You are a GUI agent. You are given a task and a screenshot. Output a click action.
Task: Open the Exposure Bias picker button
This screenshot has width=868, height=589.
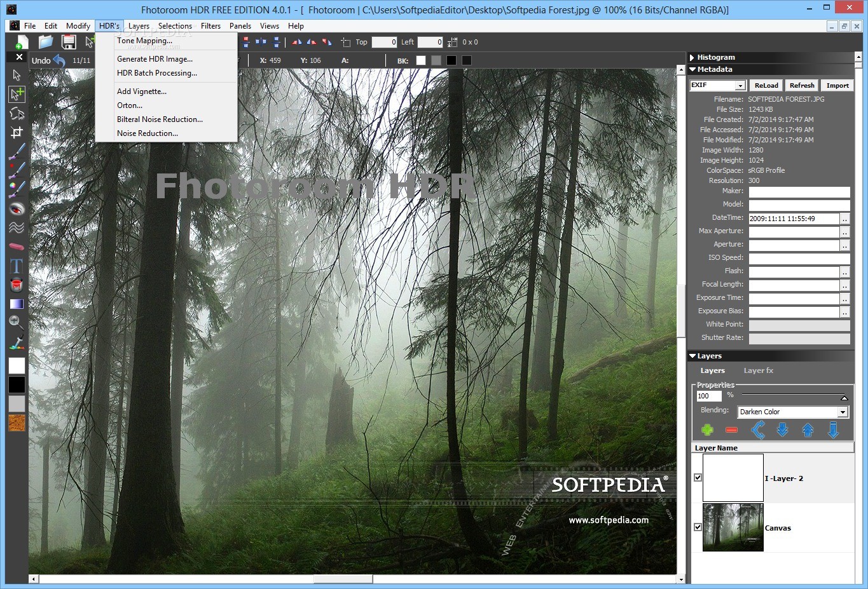click(x=844, y=312)
